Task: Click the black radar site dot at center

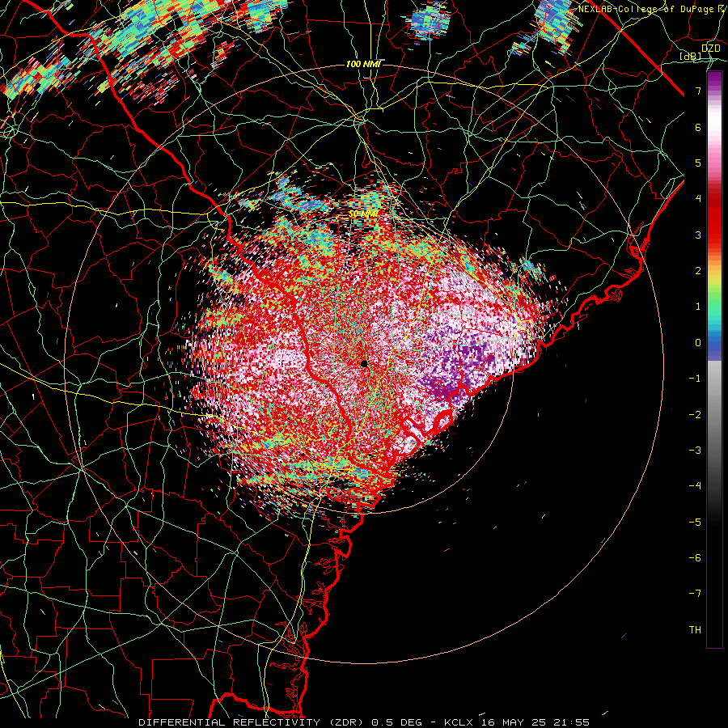Action: coord(364,363)
